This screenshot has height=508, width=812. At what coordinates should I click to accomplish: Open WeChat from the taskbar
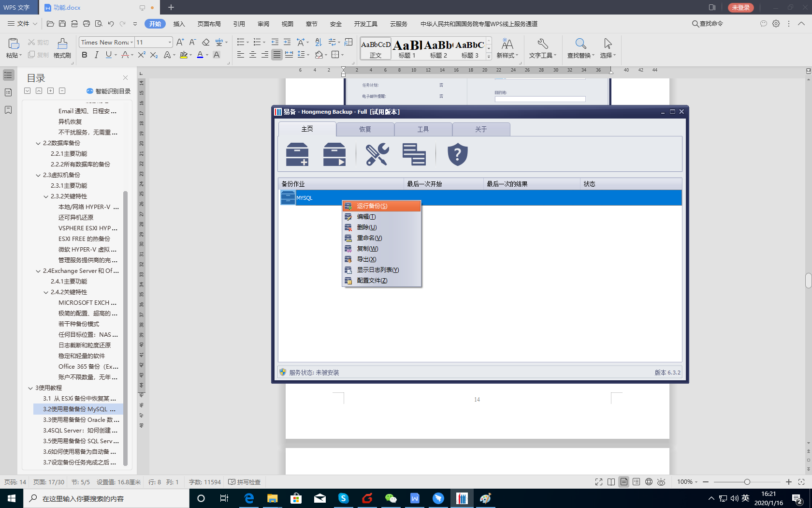[391, 498]
